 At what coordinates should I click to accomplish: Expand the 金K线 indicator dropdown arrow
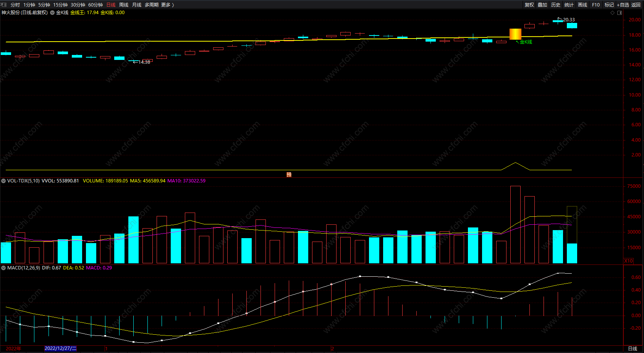coord(52,13)
